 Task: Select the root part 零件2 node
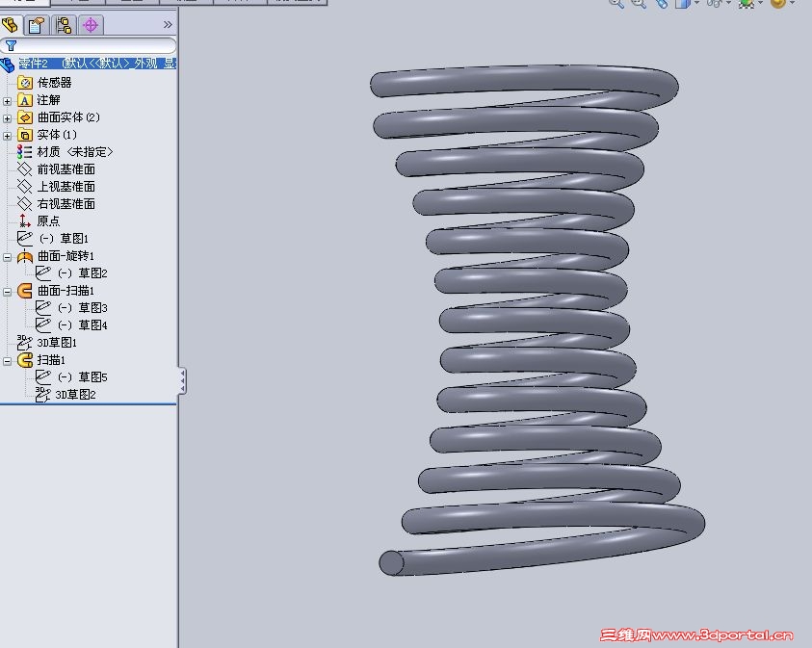pyautogui.click(x=97, y=64)
